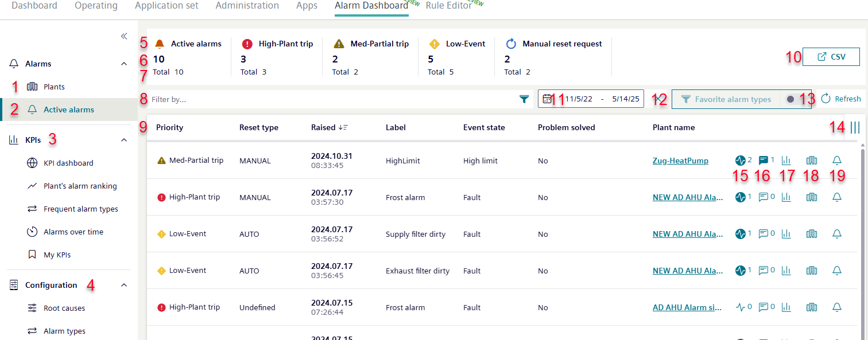
Task: Open the AD AHU Alarm si... plant link
Action: tap(687, 307)
